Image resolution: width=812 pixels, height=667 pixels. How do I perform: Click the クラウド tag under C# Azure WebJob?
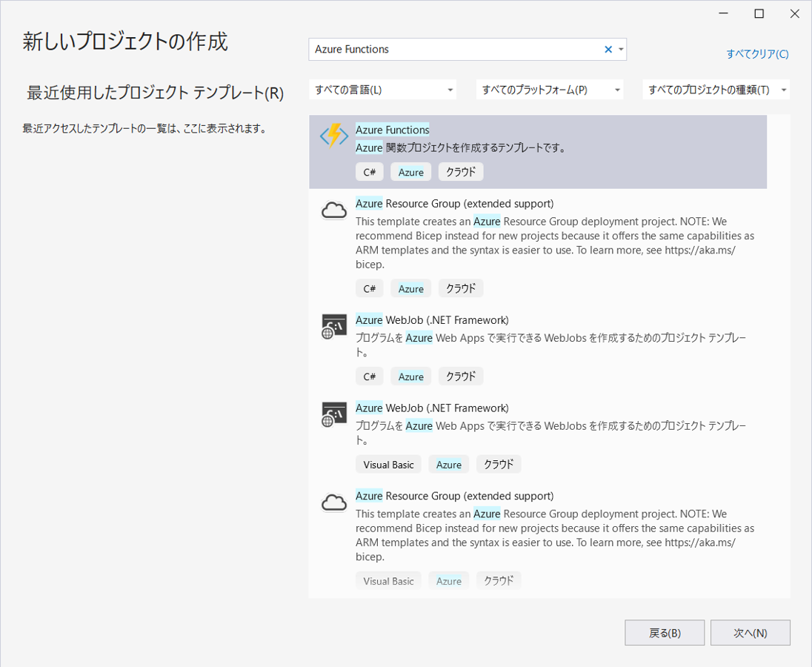(x=461, y=376)
